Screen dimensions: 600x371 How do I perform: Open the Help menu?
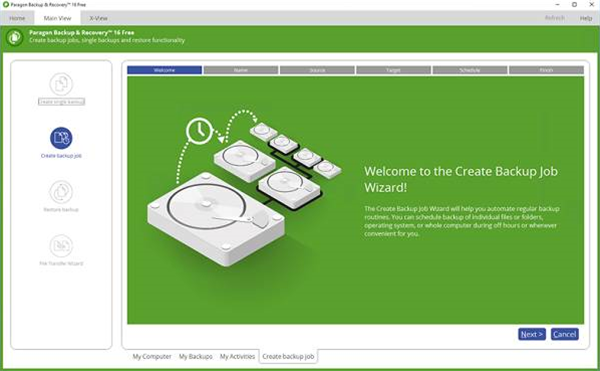[585, 18]
